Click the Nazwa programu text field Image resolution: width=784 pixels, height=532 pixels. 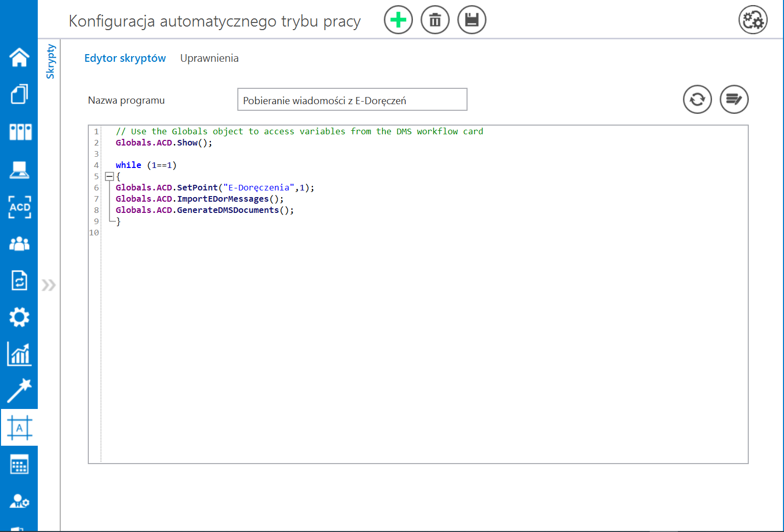pyautogui.click(x=352, y=100)
